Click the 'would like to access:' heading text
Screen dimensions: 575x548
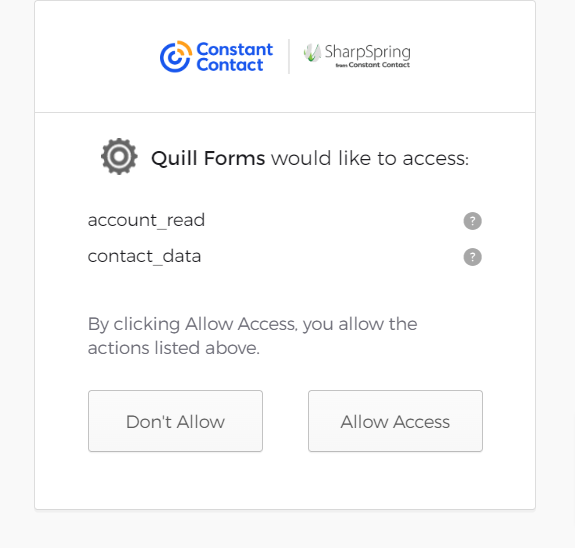[370, 158]
